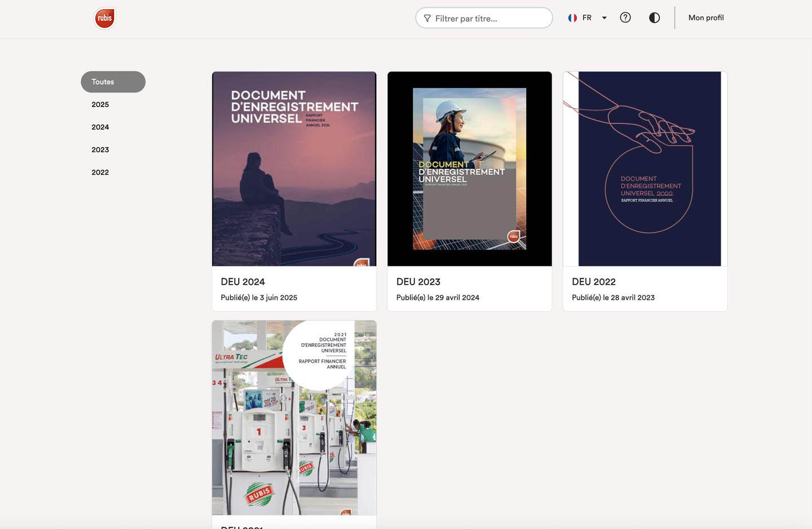This screenshot has width=812, height=529.
Task: Select the Toutes filter
Action: (x=113, y=82)
